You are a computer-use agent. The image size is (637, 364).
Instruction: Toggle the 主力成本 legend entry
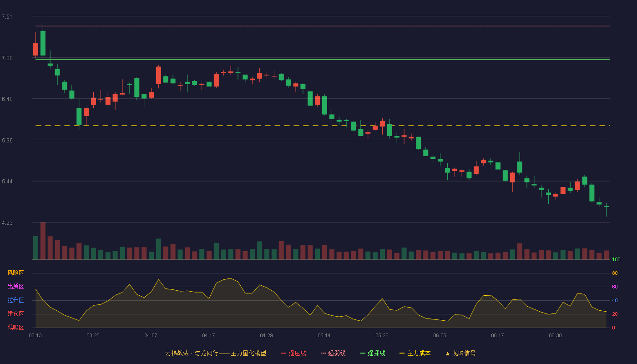(x=415, y=353)
